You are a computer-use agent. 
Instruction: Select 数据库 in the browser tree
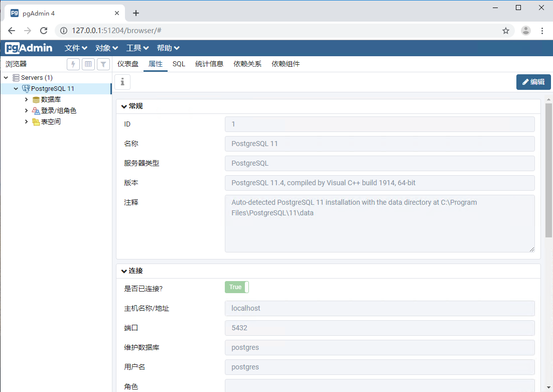click(x=51, y=100)
